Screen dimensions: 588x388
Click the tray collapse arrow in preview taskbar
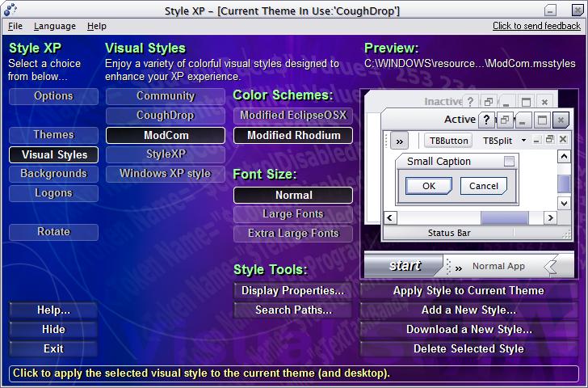coord(551,266)
